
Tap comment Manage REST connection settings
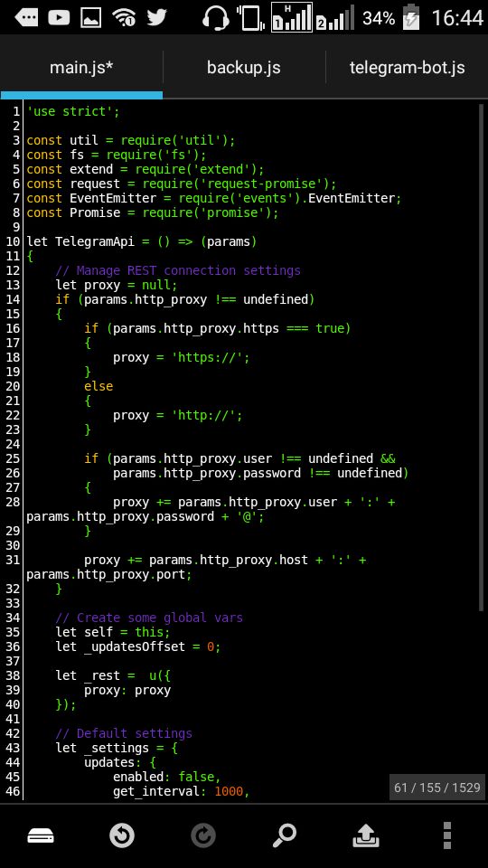(178, 270)
